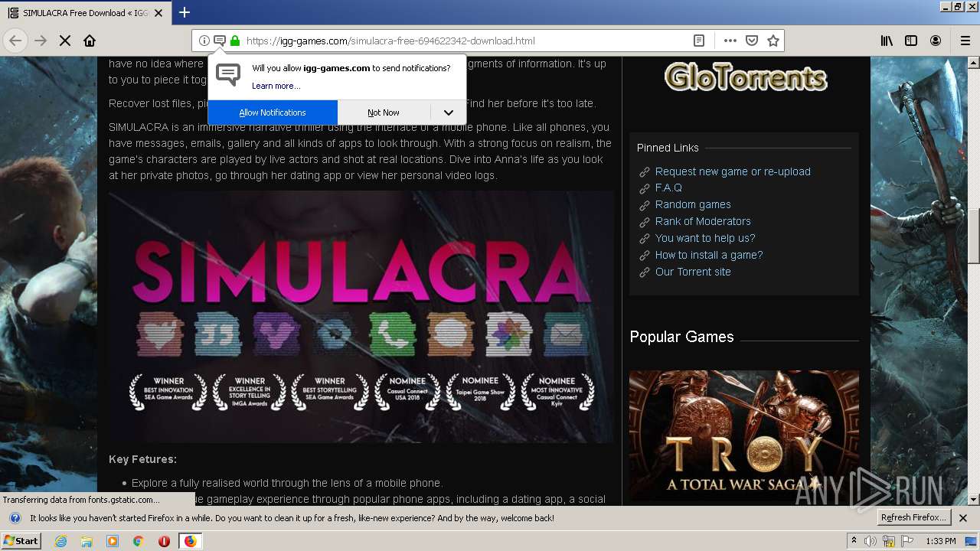Open Rank of Moderators link
The image size is (980, 551).
coord(703,221)
